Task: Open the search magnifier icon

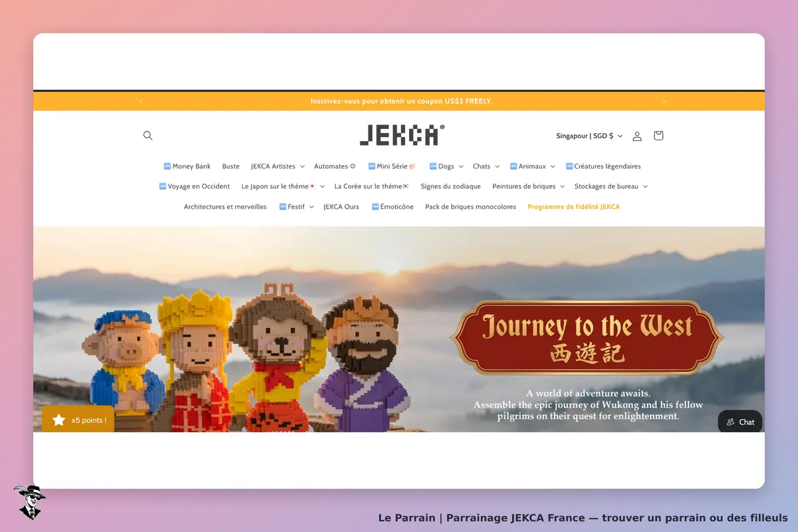Action: coord(148,136)
